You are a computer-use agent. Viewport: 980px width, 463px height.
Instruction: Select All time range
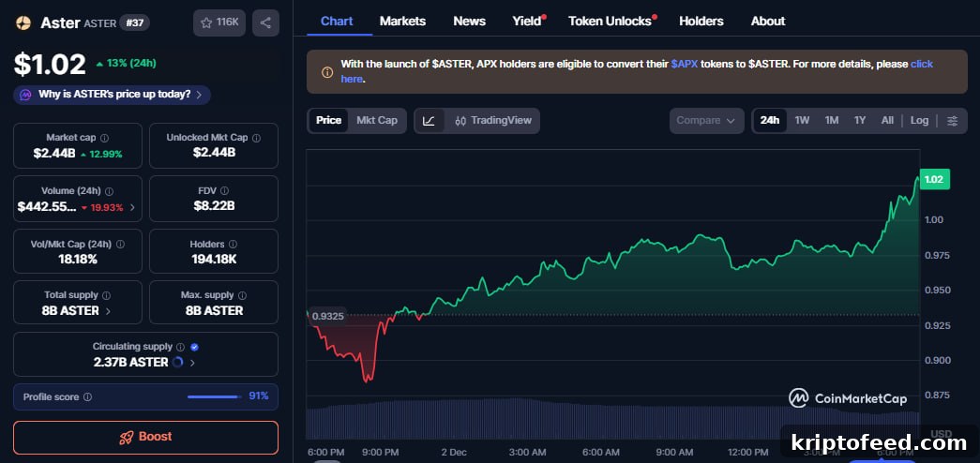tap(887, 121)
